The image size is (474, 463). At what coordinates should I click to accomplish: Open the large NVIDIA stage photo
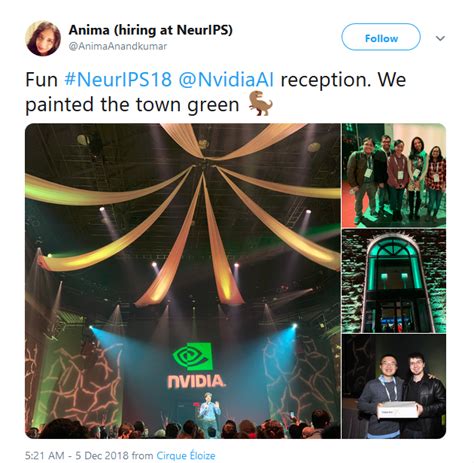click(x=183, y=281)
